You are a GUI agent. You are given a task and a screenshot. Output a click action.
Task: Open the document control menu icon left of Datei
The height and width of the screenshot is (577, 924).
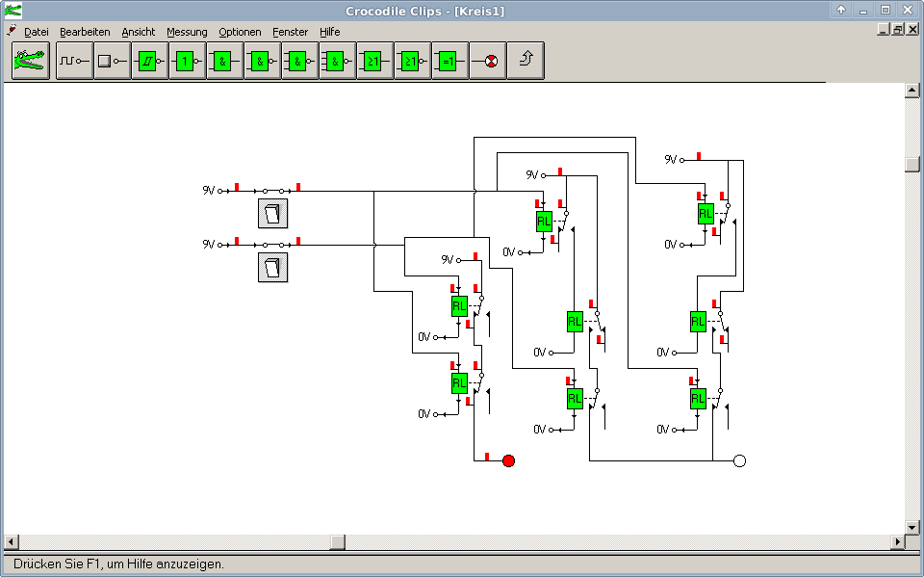pyautogui.click(x=12, y=31)
